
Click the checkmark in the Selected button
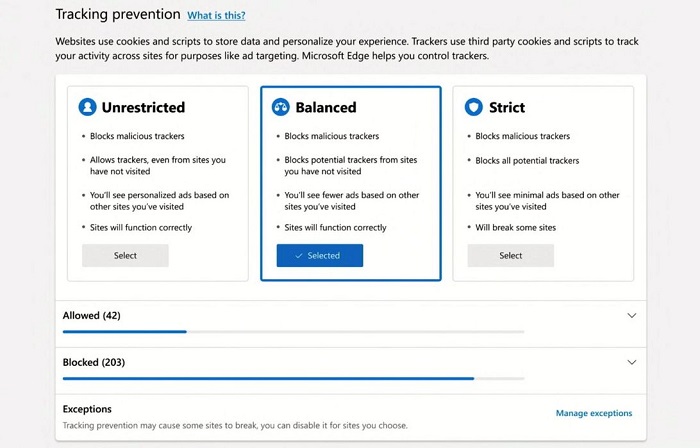pyautogui.click(x=299, y=256)
